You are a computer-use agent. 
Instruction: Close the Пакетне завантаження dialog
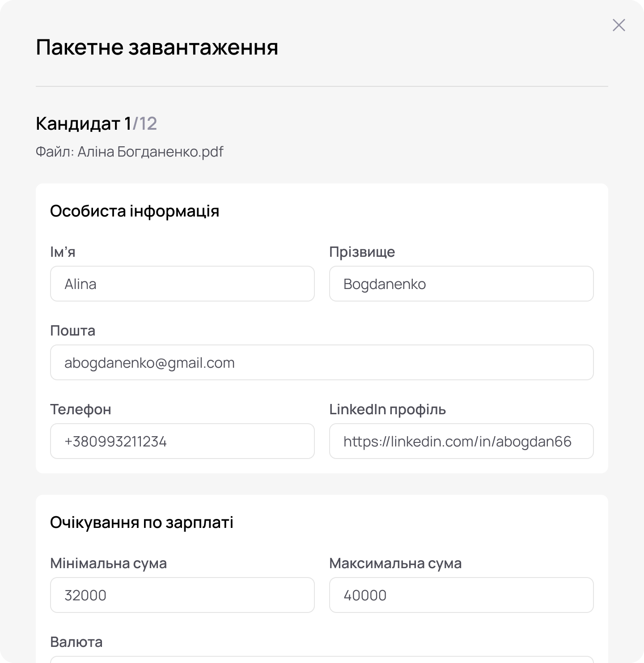(619, 25)
